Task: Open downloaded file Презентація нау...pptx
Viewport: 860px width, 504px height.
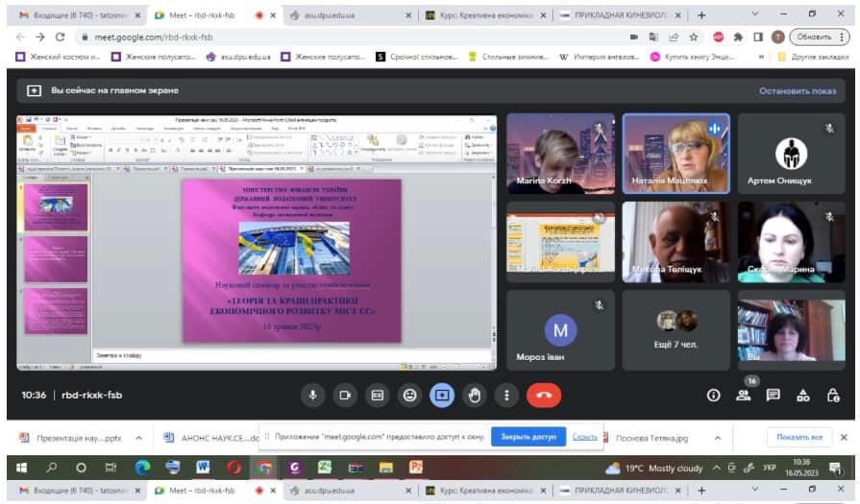Action: (71, 438)
